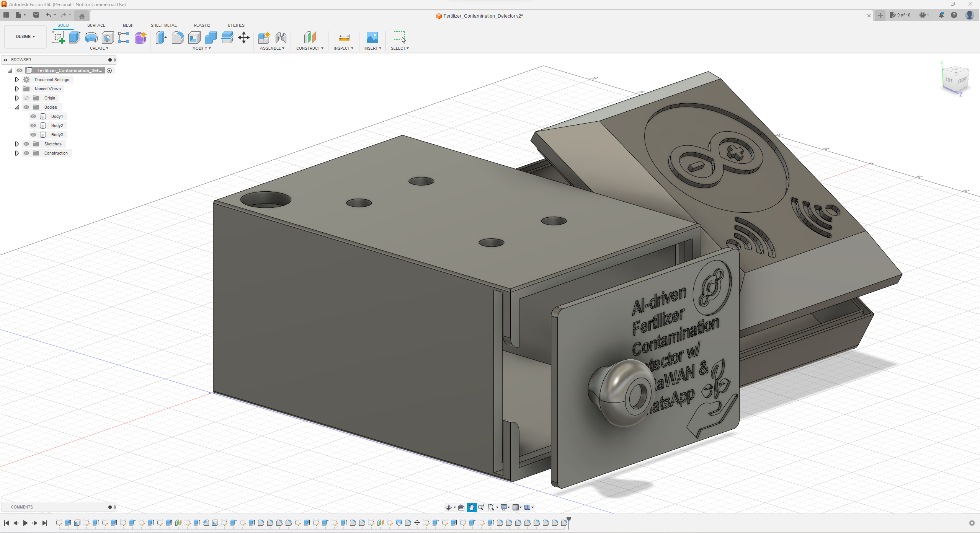Click the Joint tool icon
Screen dimensions: 980x533
pos(281,37)
